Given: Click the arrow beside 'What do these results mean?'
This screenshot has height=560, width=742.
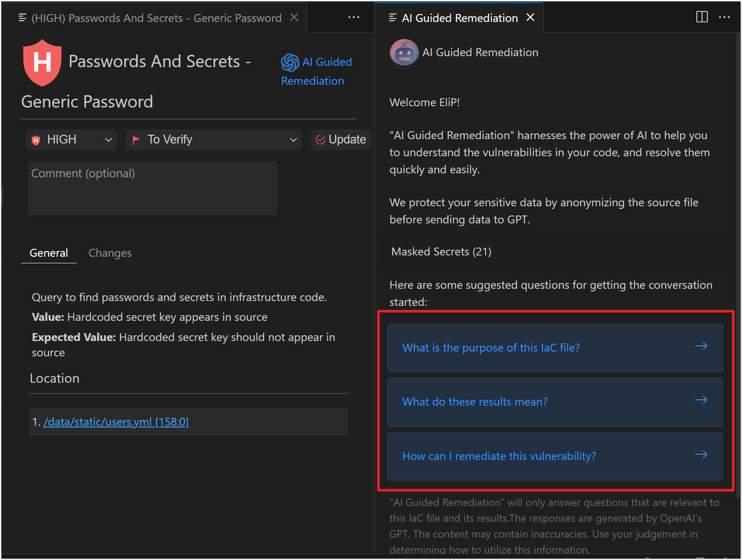Looking at the screenshot, I should coord(701,400).
